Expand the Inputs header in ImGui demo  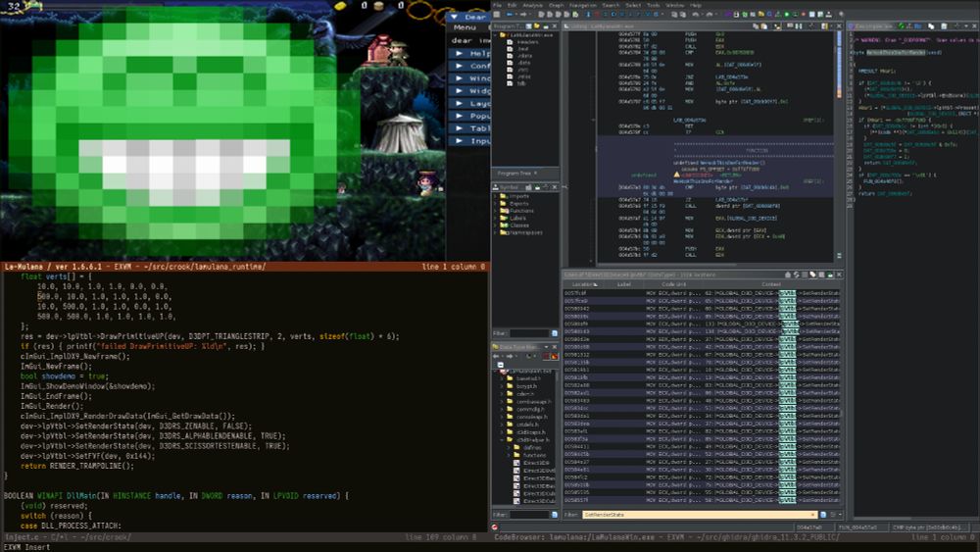pyautogui.click(x=469, y=140)
